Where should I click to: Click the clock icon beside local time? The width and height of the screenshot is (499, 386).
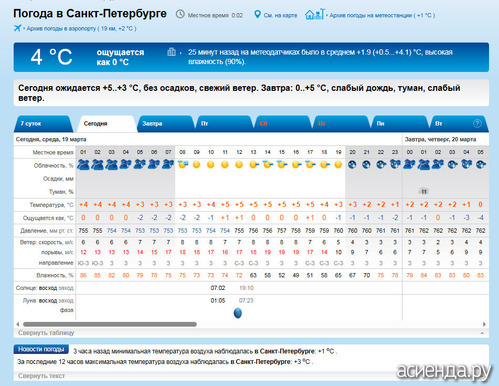180,14
